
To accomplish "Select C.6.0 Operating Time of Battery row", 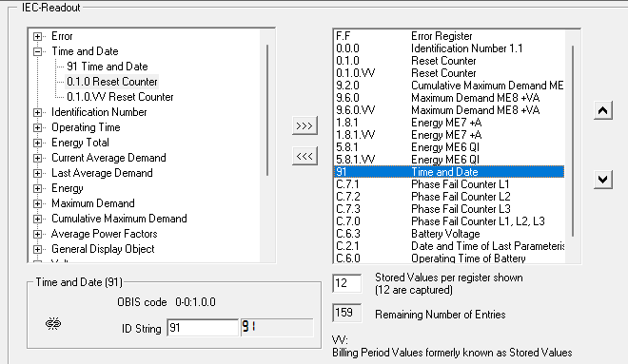I will point(448,259).
